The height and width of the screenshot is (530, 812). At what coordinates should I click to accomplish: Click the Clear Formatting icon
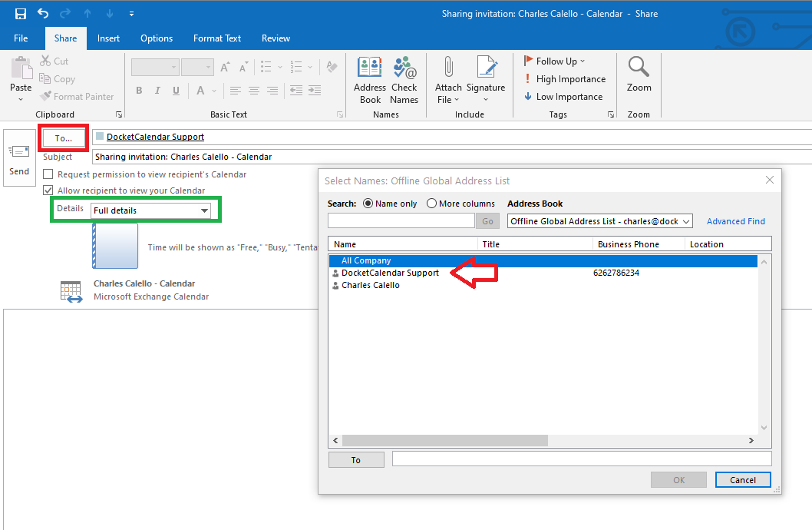point(332,67)
